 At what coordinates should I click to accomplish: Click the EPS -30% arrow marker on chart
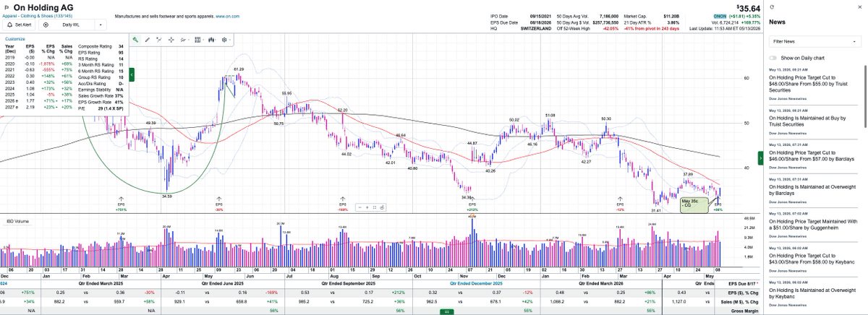pyautogui.click(x=219, y=203)
